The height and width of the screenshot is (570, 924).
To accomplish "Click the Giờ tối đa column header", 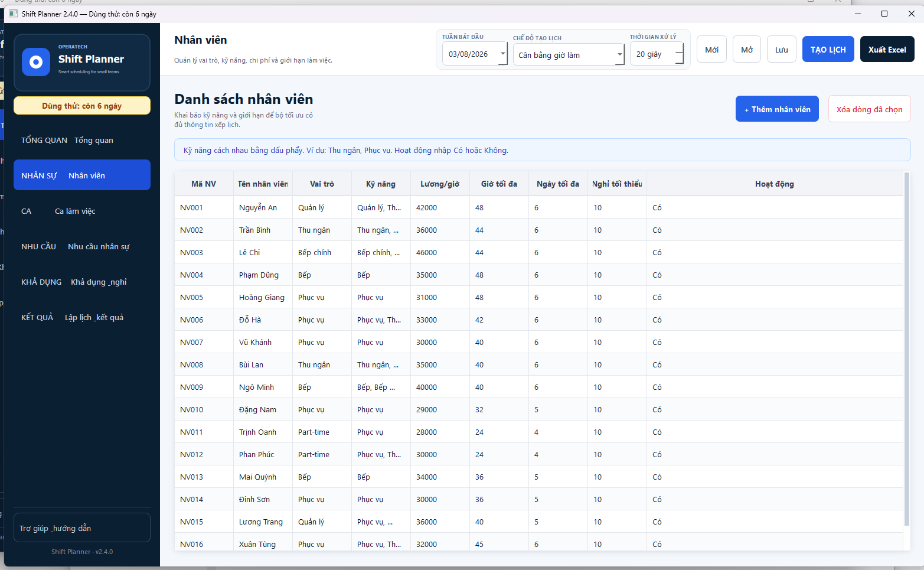I will (x=499, y=184).
